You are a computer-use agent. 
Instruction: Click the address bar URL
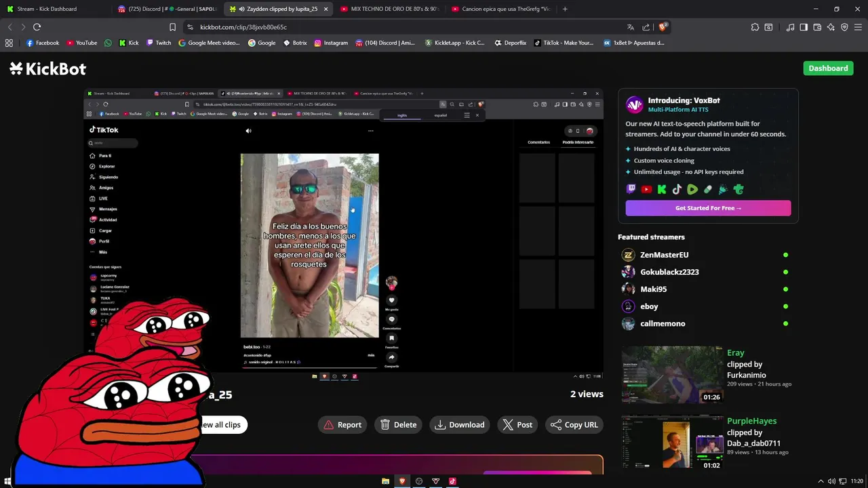pyautogui.click(x=243, y=27)
